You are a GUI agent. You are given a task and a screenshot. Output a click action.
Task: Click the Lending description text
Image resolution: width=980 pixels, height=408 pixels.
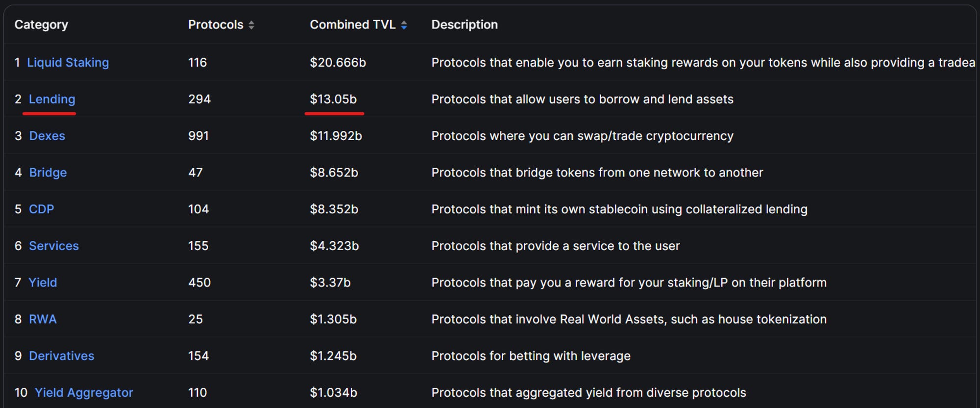click(583, 99)
